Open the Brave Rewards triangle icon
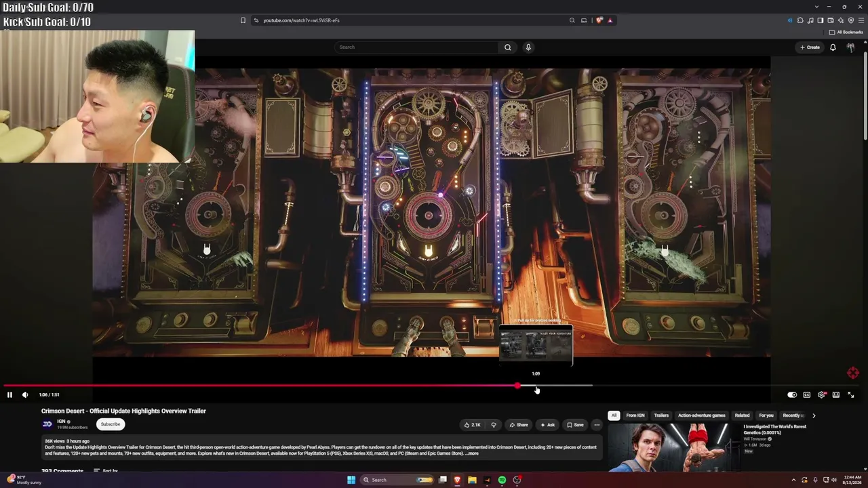This screenshot has width=868, height=488. coord(610,20)
